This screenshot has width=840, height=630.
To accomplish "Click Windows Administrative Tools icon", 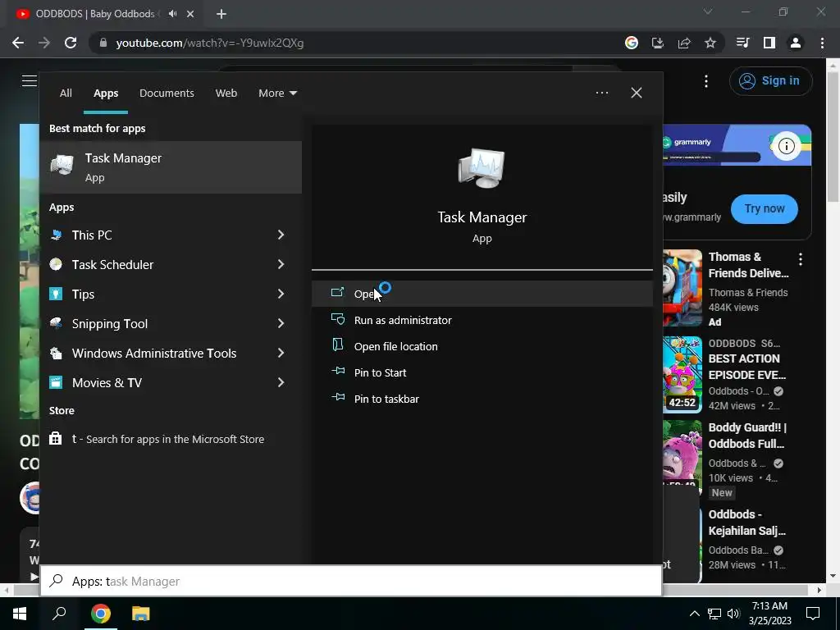I will click(56, 353).
